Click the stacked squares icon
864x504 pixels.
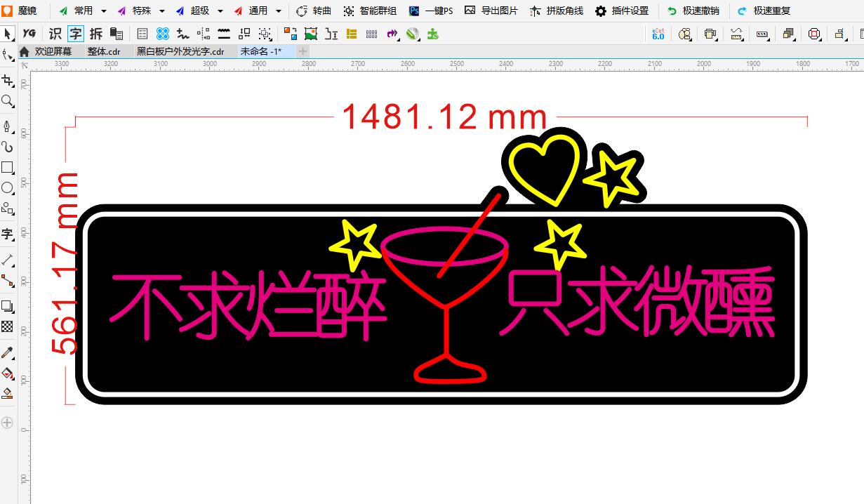[788, 33]
